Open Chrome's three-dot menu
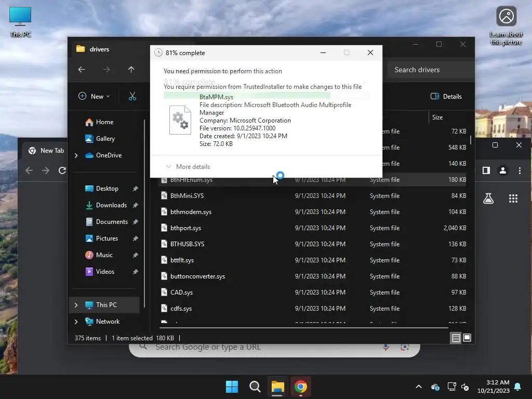This screenshot has width=532, height=399. coord(520,170)
